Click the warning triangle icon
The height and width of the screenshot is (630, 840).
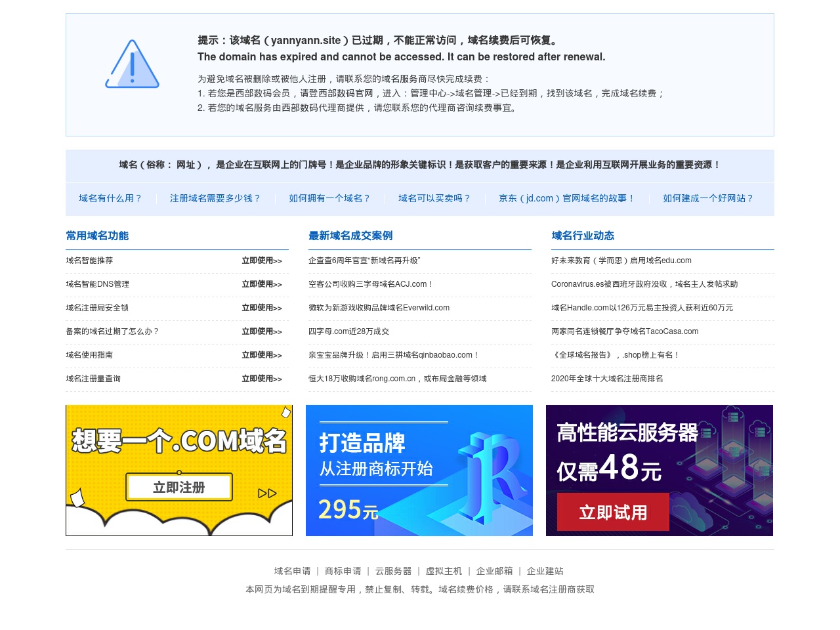pos(132,64)
